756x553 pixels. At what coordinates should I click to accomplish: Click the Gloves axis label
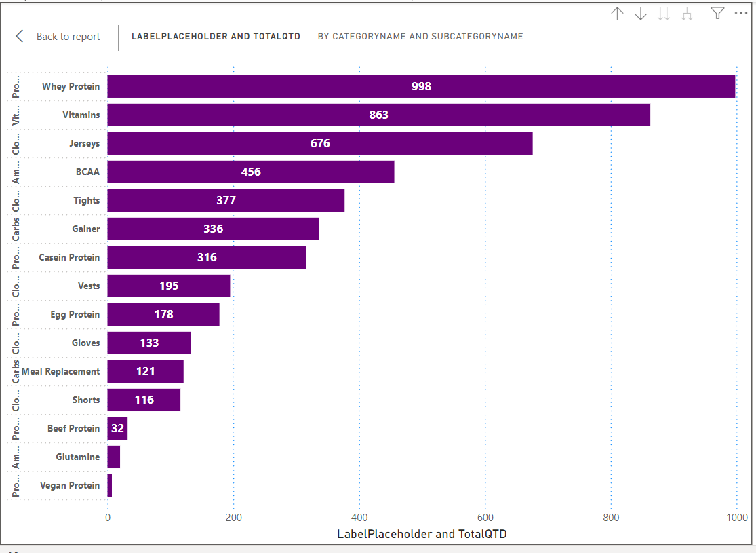click(x=85, y=343)
